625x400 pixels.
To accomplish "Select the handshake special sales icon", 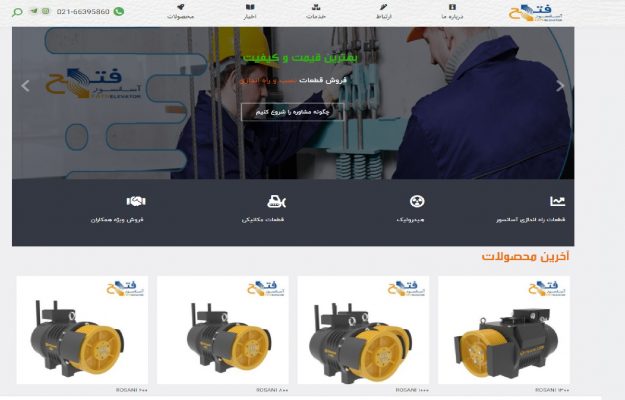I will (x=136, y=202).
